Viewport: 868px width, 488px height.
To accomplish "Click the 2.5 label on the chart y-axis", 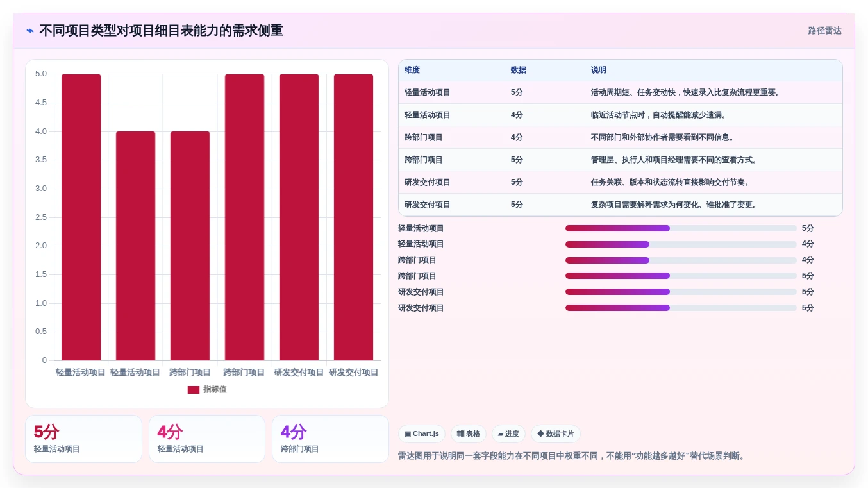I will point(41,217).
